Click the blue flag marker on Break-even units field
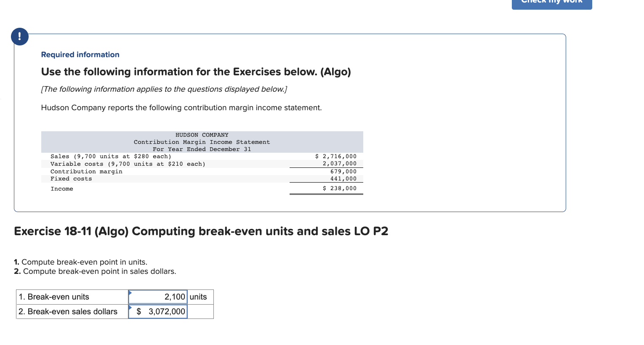The width and height of the screenshot is (644, 345). 130,293
